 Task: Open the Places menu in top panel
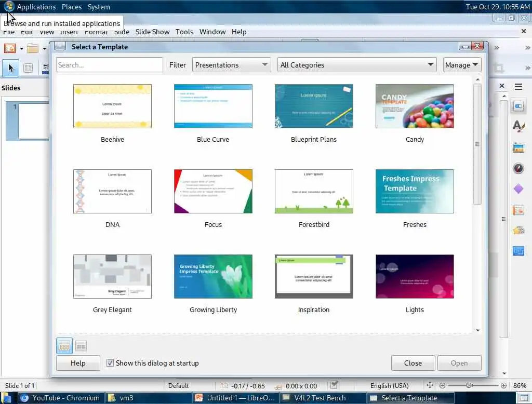[x=72, y=7]
